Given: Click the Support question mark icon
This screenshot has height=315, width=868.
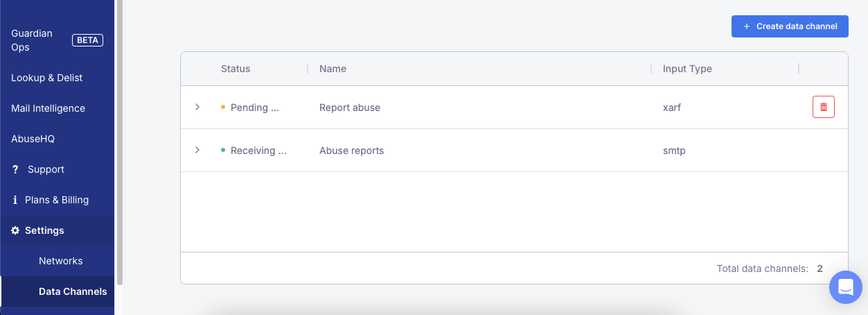Looking at the screenshot, I should [15, 169].
